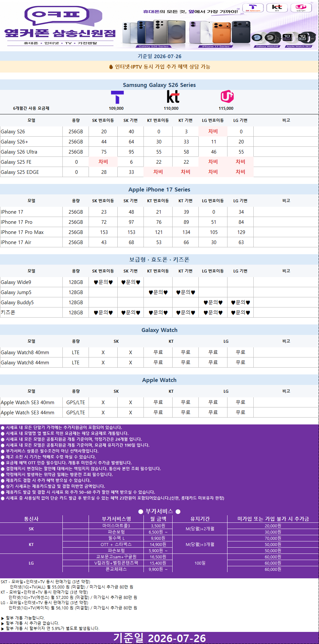Click LG 번호이동 value 0 for iPhone 17

click(214, 212)
